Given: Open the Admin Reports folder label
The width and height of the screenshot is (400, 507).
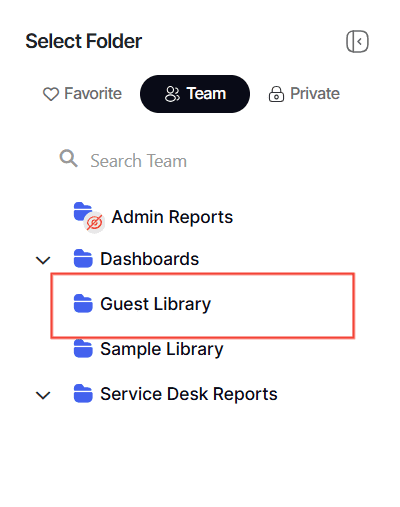Looking at the screenshot, I should tap(172, 217).
